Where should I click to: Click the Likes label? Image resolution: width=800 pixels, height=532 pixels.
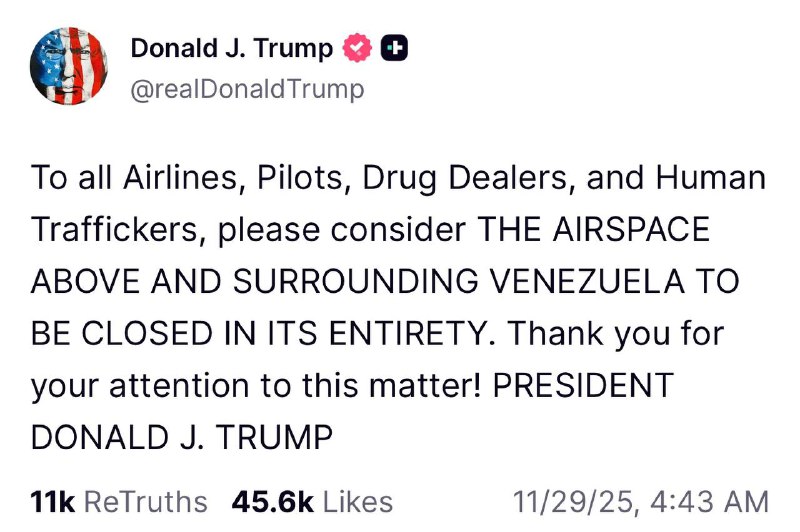click(358, 501)
